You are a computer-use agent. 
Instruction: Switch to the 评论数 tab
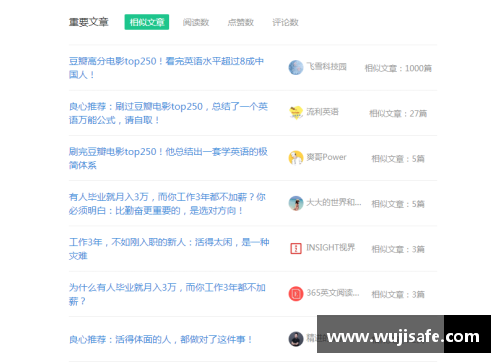[285, 22]
